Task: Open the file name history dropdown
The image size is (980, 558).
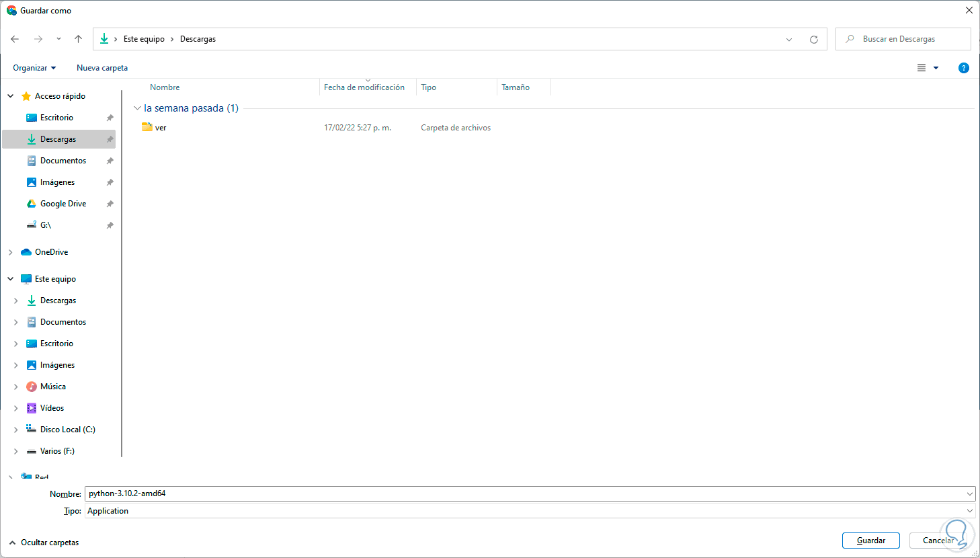Action: (x=970, y=493)
